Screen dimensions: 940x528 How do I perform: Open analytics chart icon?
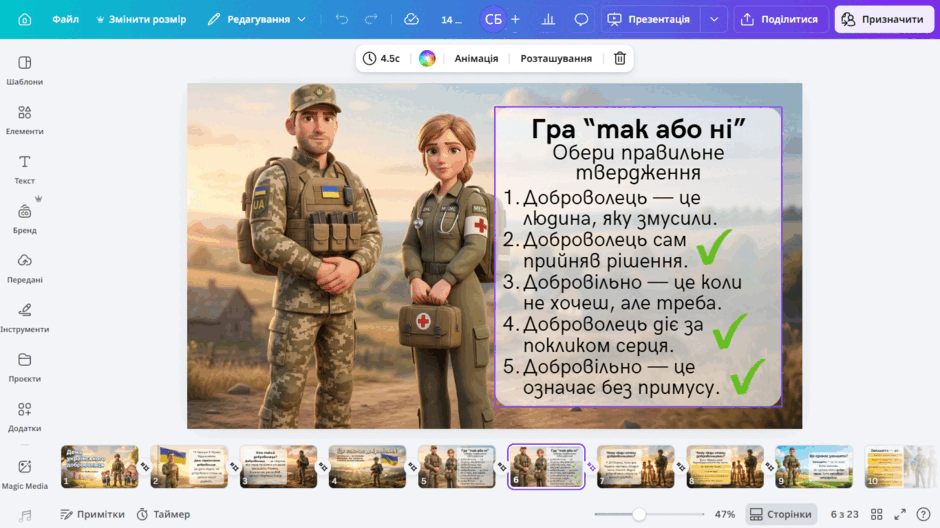(x=548, y=19)
